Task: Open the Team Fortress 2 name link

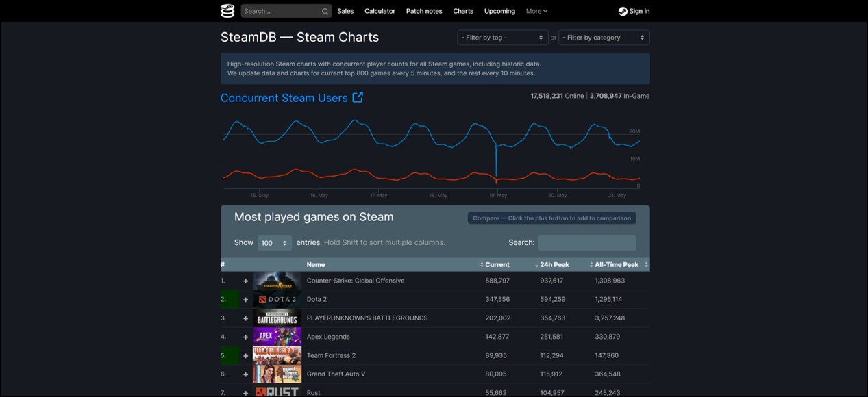Action: [331, 355]
